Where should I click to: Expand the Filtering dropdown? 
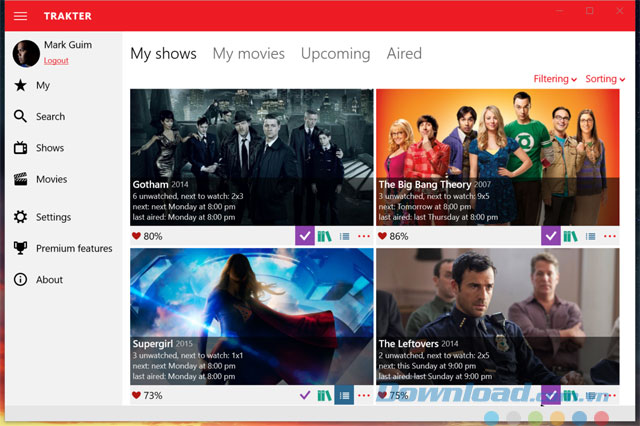click(x=555, y=79)
